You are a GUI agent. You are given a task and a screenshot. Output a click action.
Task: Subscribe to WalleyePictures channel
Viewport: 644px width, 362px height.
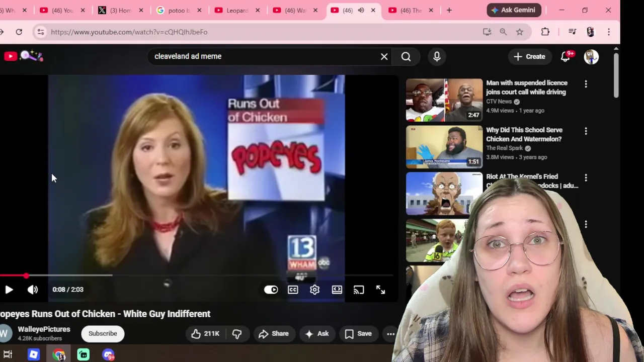click(x=103, y=333)
